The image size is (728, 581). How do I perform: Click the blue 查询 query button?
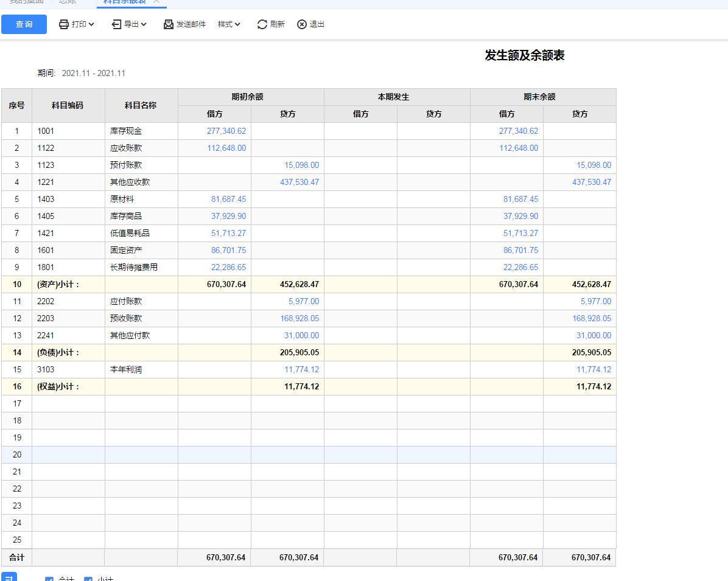(x=24, y=24)
